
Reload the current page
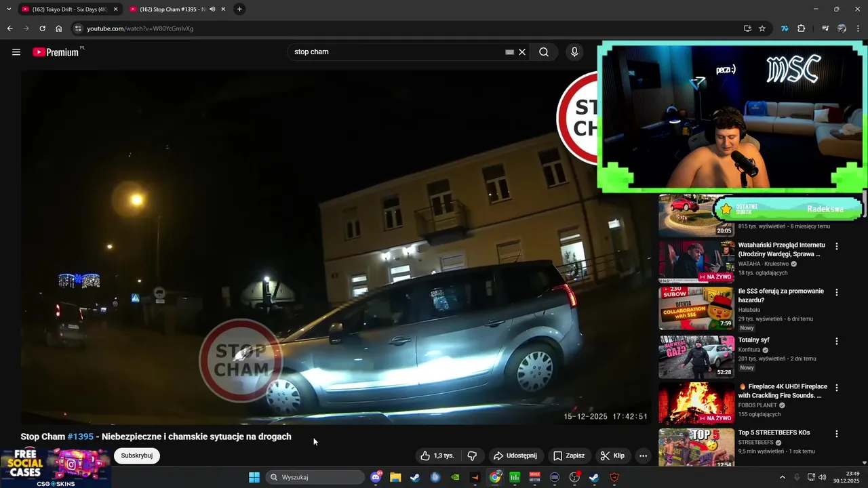pyautogui.click(x=42, y=28)
